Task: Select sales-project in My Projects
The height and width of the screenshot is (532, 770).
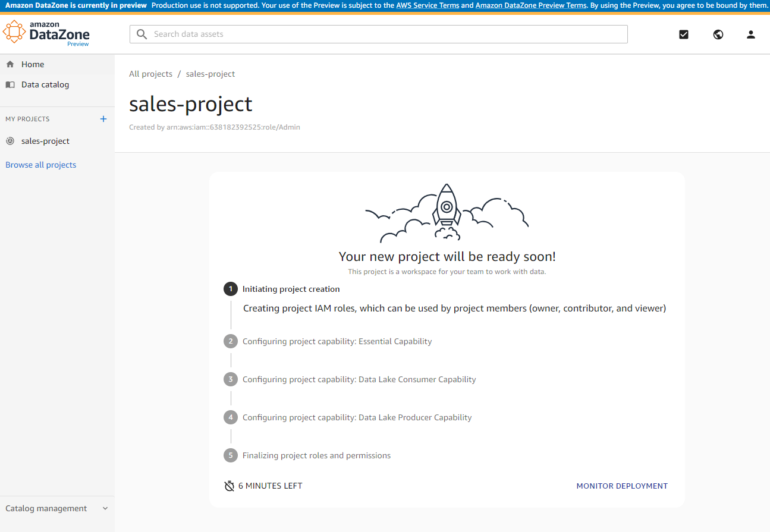Action: click(45, 141)
